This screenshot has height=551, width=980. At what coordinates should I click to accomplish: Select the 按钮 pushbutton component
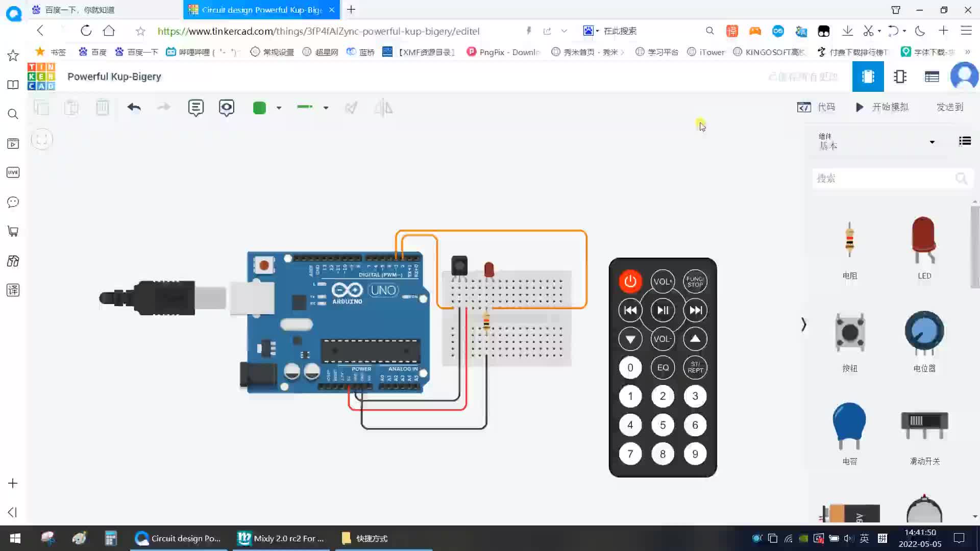pos(850,342)
